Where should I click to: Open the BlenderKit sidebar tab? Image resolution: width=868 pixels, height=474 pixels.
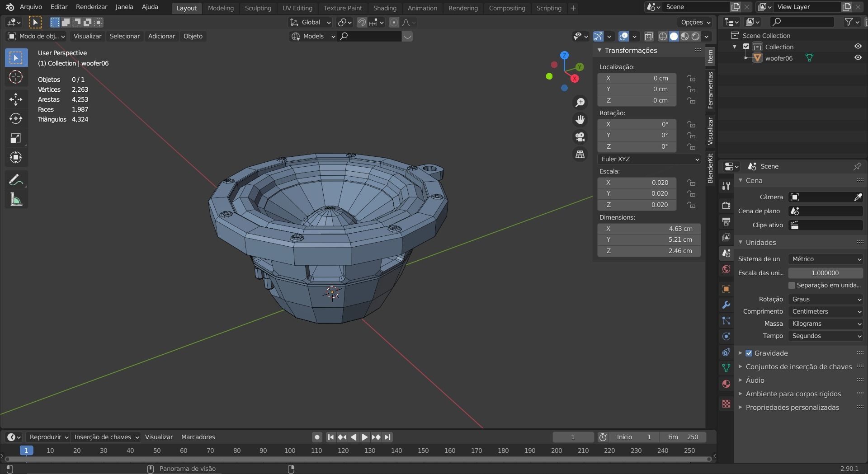point(710,168)
